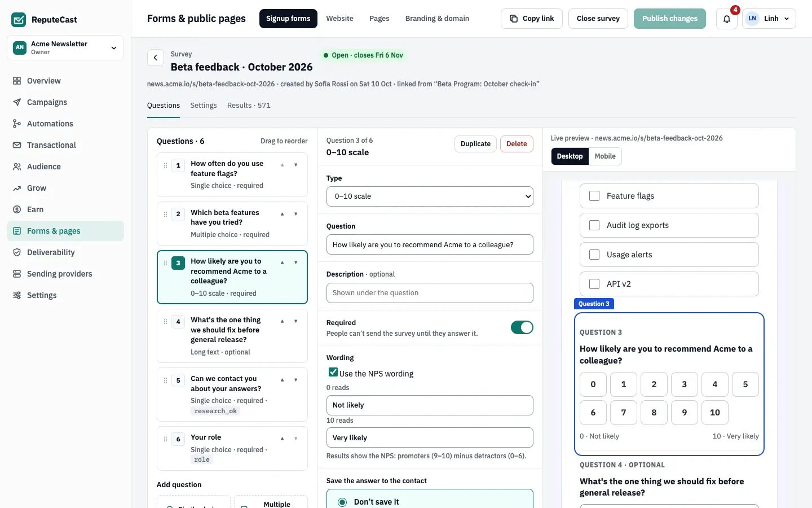
Task: Switch to the Settings survey tab
Action: tap(204, 106)
